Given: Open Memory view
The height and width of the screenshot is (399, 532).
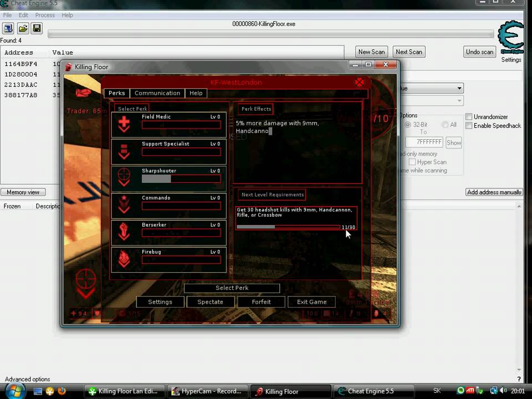Looking at the screenshot, I should coord(23,192).
